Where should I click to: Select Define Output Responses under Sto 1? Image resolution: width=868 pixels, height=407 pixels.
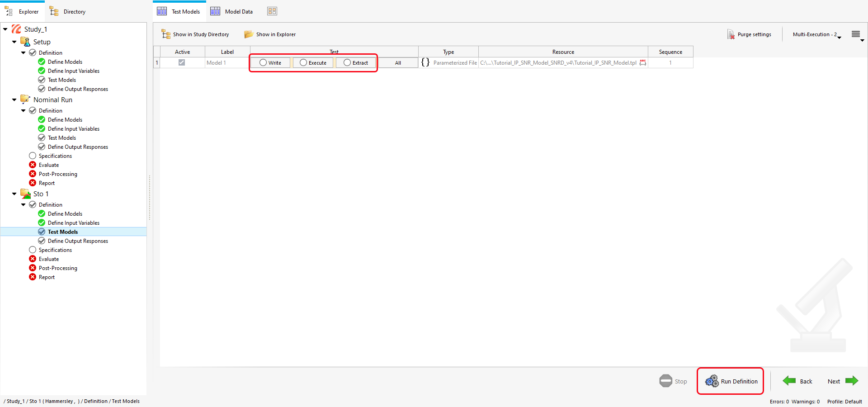78,241
